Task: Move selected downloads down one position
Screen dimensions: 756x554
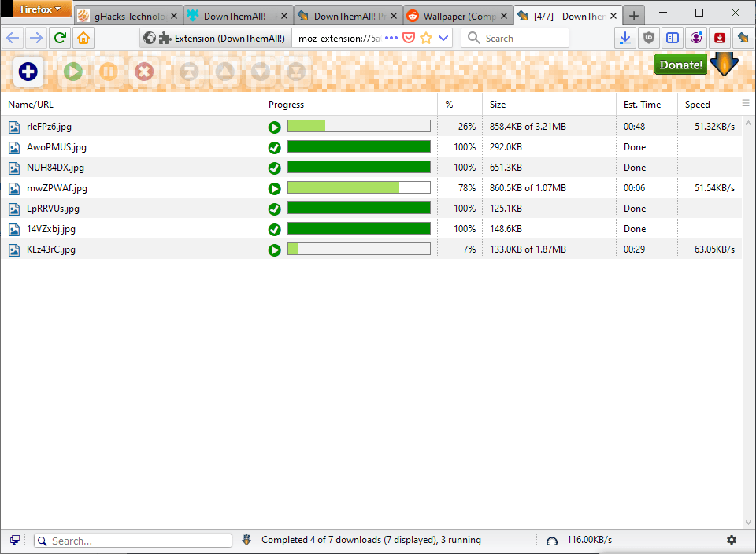Action: click(x=261, y=72)
